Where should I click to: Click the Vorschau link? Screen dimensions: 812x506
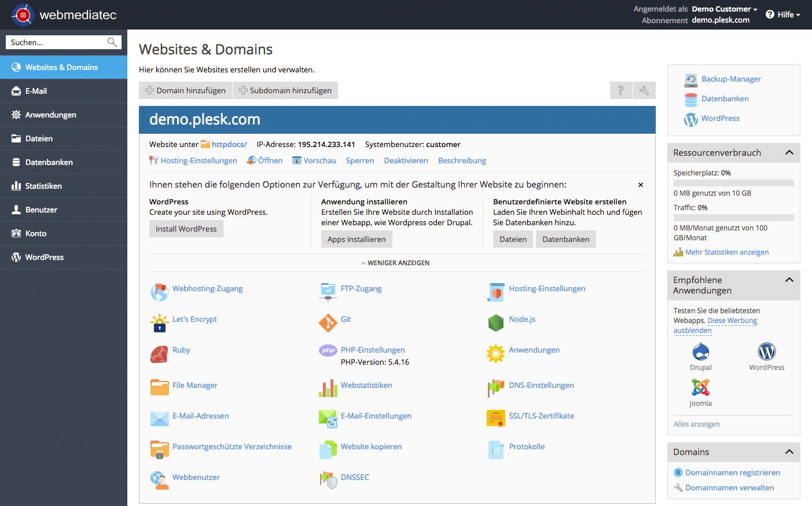(320, 161)
